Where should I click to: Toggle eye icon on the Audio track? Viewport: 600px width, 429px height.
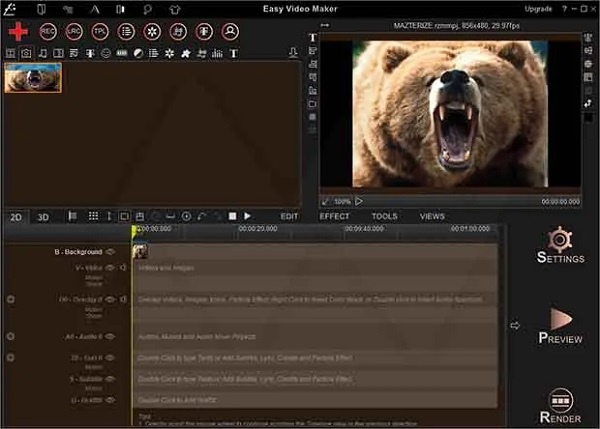(x=110, y=336)
